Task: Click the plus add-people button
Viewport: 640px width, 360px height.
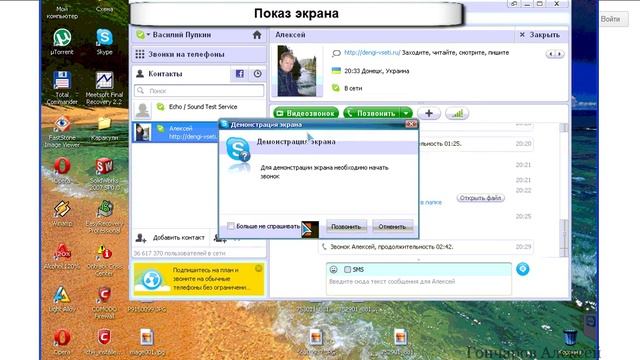Action: click(x=429, y=113)
